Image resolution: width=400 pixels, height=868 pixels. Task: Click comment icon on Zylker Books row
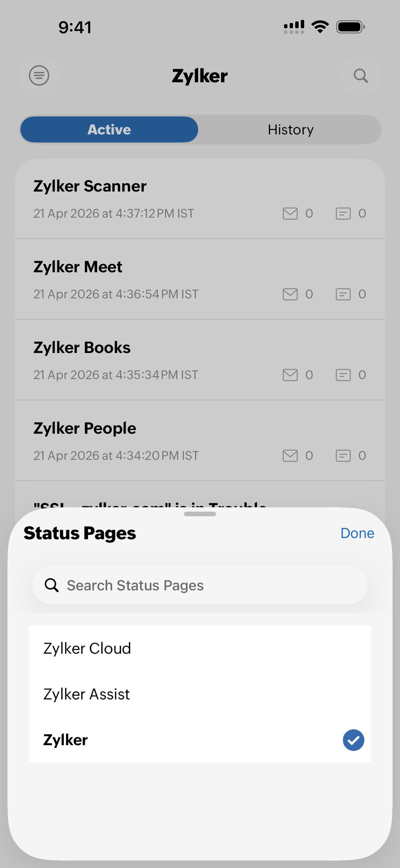[343, 375]
